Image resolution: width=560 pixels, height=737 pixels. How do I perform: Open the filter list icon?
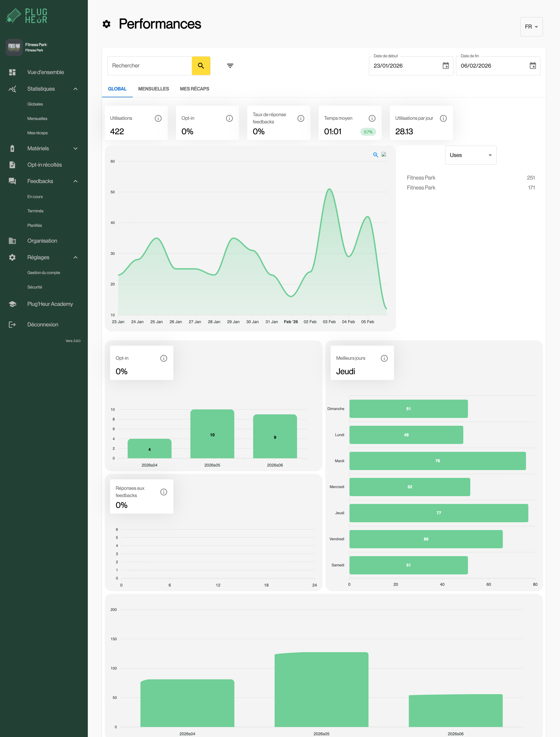coord(230,66)
